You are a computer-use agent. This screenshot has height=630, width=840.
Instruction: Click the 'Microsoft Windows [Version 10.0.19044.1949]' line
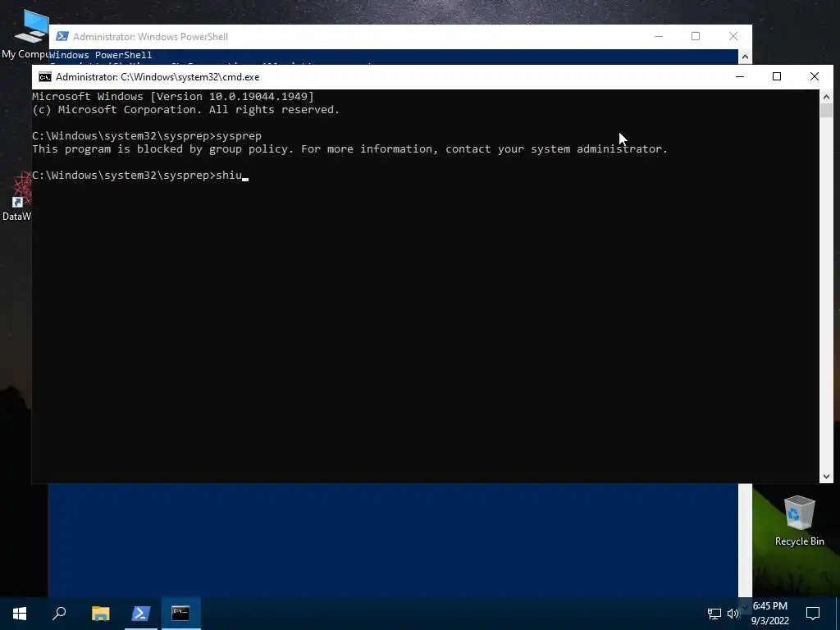(173, 97)
